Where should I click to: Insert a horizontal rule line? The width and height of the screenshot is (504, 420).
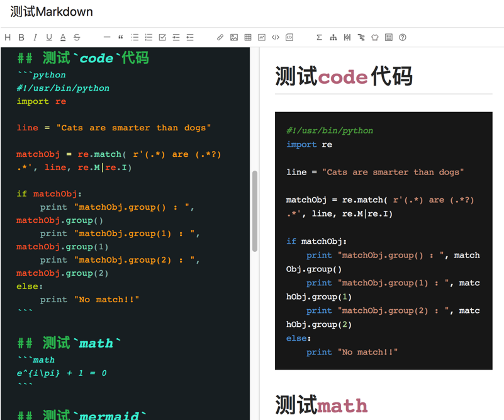[x=107, y=37]
